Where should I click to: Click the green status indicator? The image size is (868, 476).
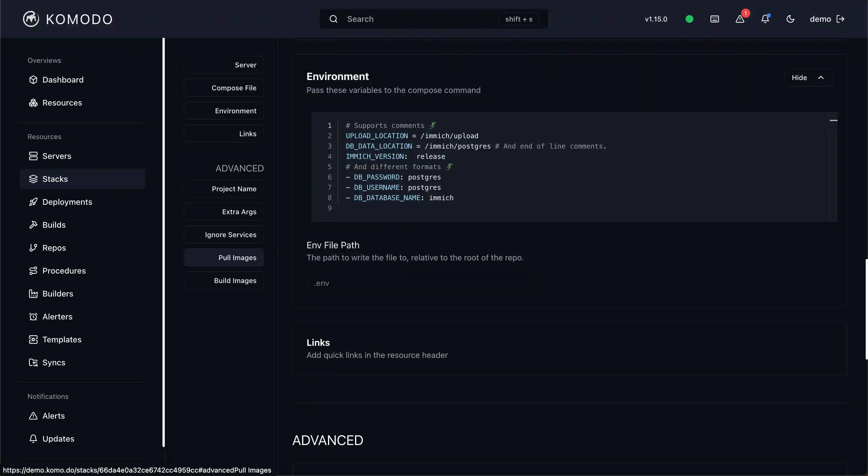tap(689, 19)
